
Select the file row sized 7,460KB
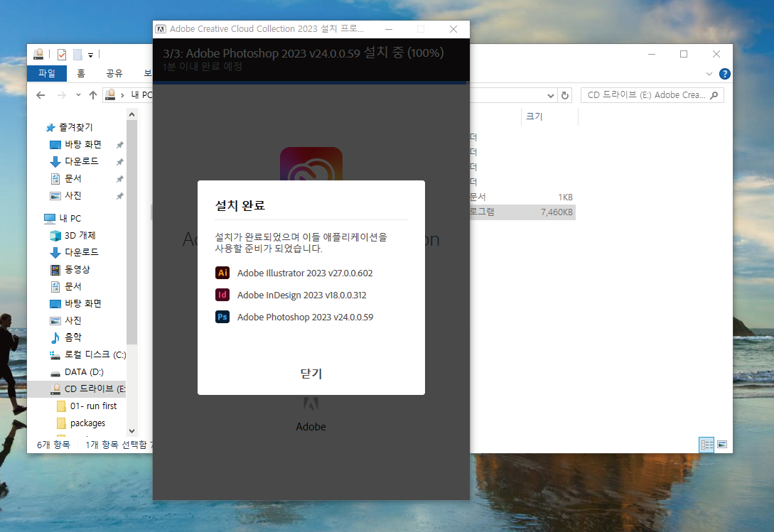point(522,212)
